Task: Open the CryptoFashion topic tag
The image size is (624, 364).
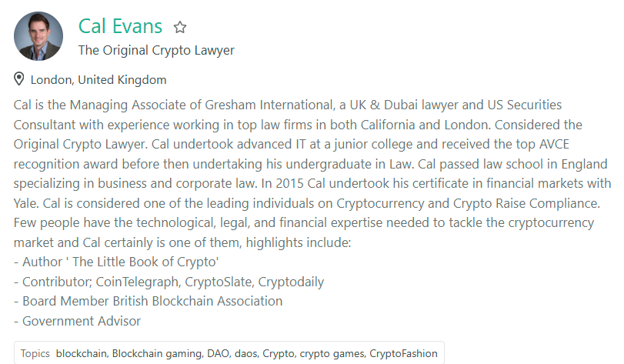Action: [x=403, y=353]
